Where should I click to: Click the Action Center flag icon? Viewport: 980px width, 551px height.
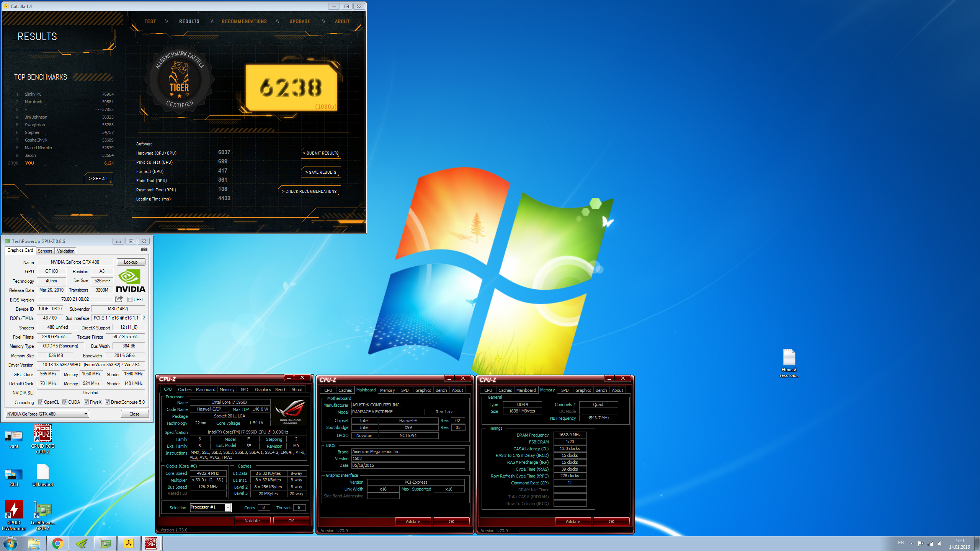pyautogui.click(x=921, y=544)
